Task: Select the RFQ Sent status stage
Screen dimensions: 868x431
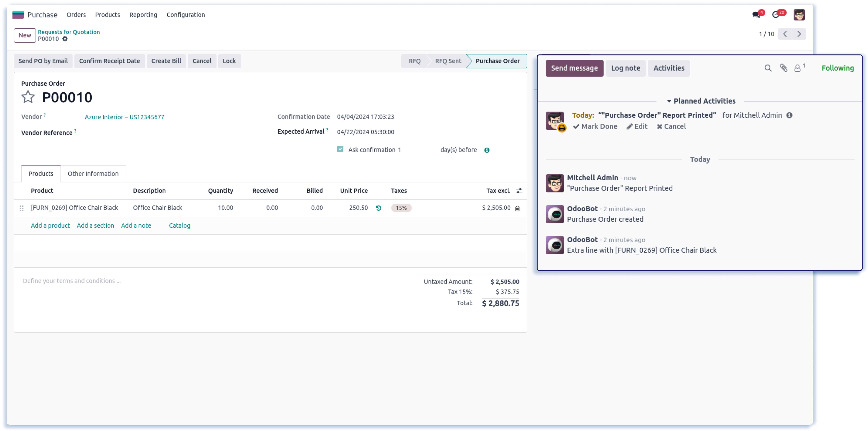Action: [x=448, y=61]
